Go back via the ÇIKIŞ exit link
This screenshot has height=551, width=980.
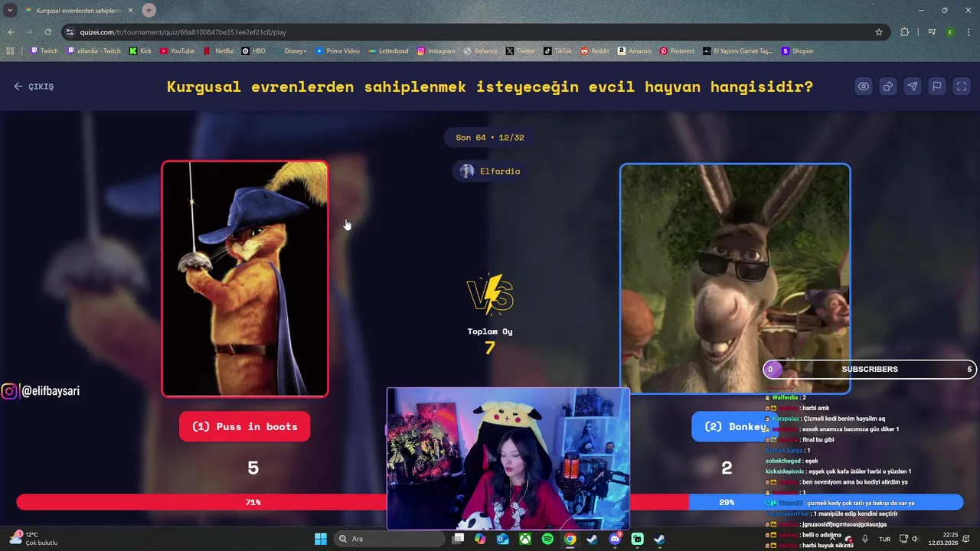coord(34,86)
